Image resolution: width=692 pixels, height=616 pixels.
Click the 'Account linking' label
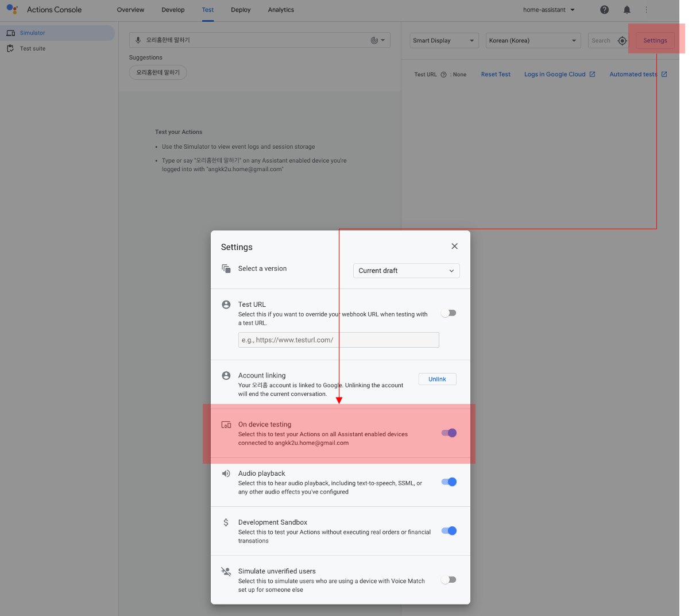(262, 376)
